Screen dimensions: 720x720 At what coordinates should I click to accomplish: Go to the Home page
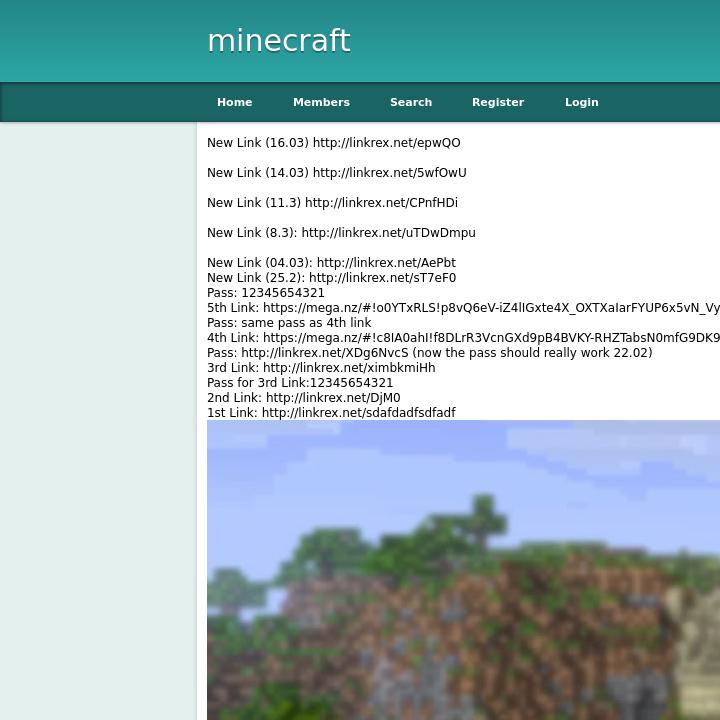234,102
